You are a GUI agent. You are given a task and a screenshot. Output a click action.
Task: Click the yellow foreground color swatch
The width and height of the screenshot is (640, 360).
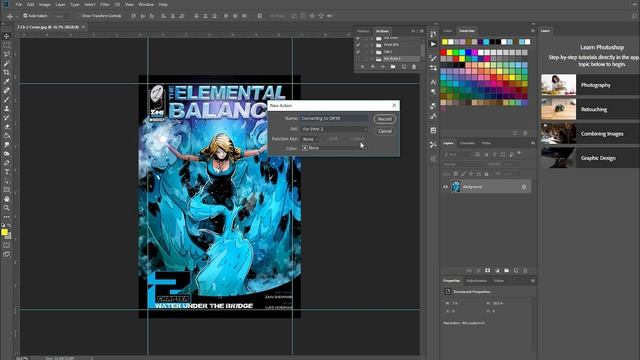[4, 232]
